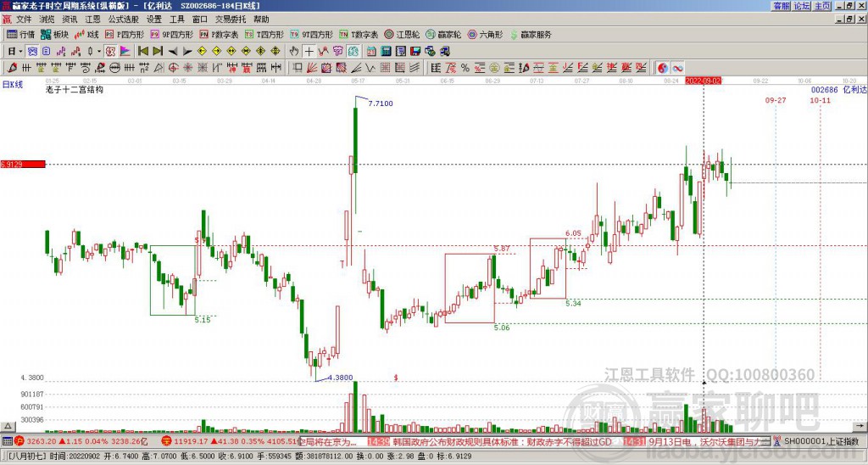Image resolution: width=868 pixels, height=465 pixels.
Task: Click the 10-11 forecast date marker
Action: click(820, 100)
